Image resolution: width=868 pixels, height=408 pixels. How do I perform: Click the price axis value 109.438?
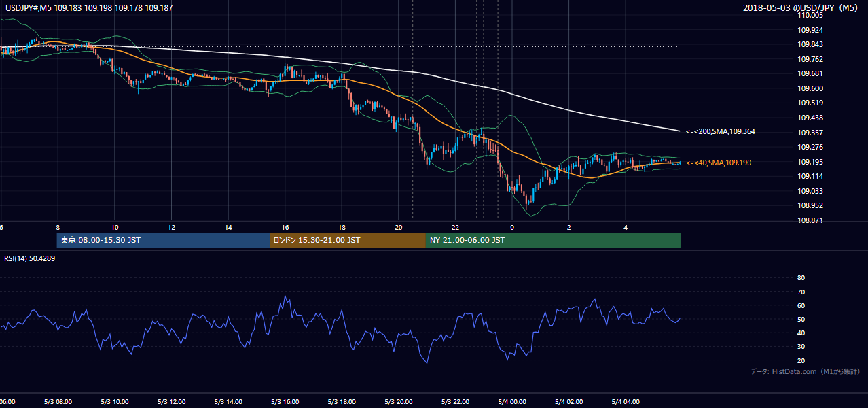[x=810, y=118]
